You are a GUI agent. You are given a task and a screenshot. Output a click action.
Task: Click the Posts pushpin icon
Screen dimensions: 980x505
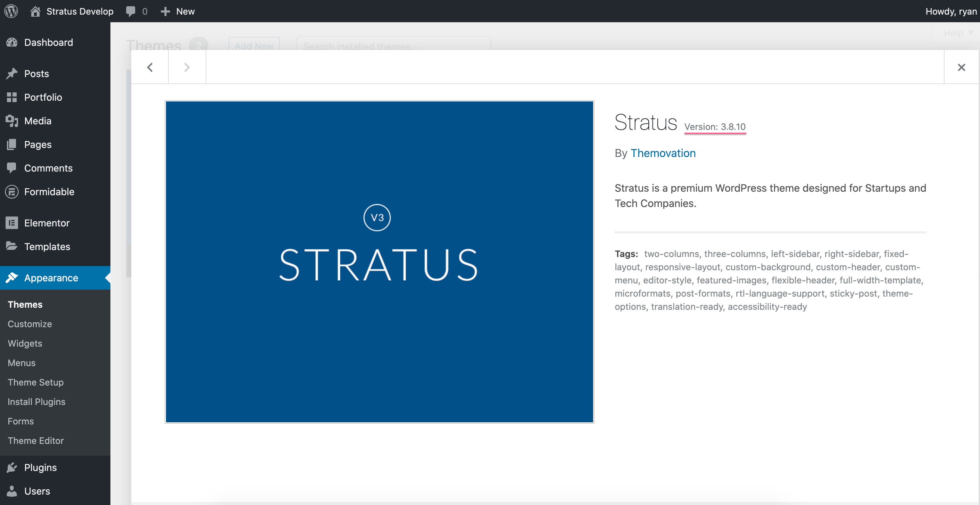tap(12, 73)
